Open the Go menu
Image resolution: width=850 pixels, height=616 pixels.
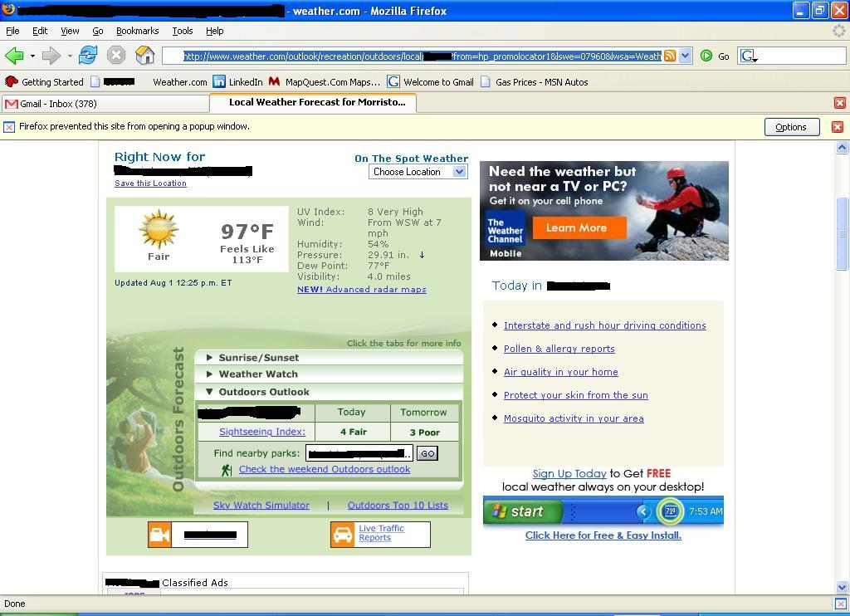(x=98, y=31)
